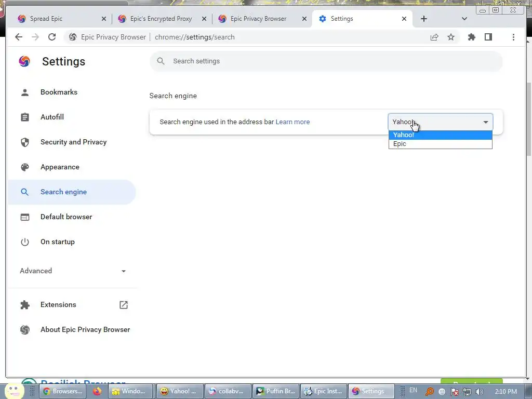Open the tab search chevron

click(x=464, y=19)
